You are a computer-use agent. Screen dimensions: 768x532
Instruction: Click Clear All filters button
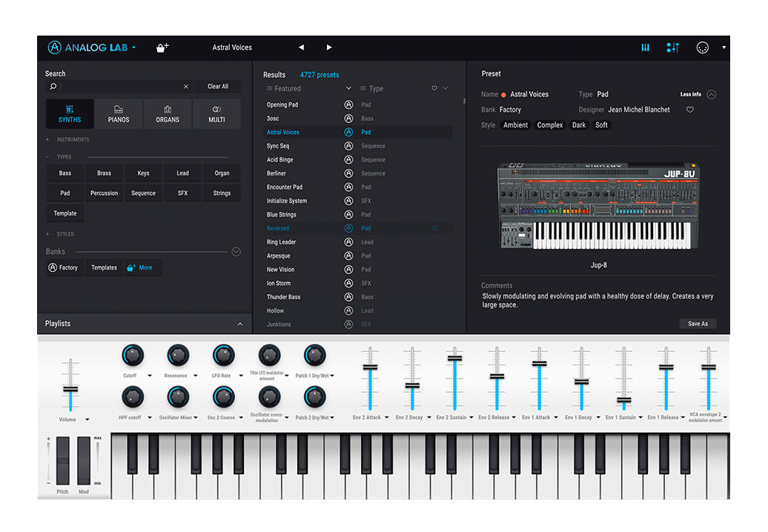tap(217, 87)
